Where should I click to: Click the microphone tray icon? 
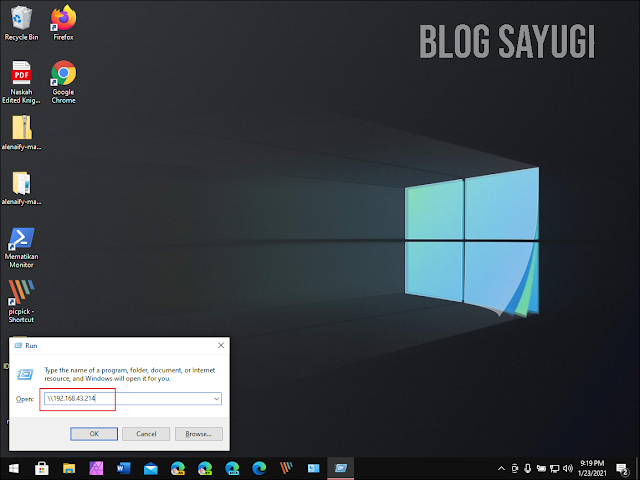pos(527,468)
